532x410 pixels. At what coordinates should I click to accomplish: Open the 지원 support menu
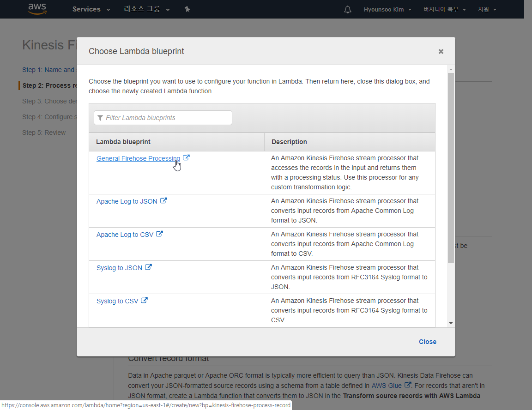click(x=487, y=10)
